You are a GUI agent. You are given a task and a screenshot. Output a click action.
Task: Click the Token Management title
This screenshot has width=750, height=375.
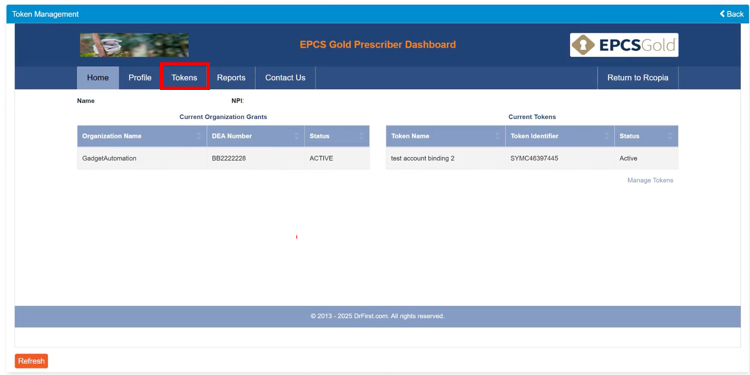(45, 14)
